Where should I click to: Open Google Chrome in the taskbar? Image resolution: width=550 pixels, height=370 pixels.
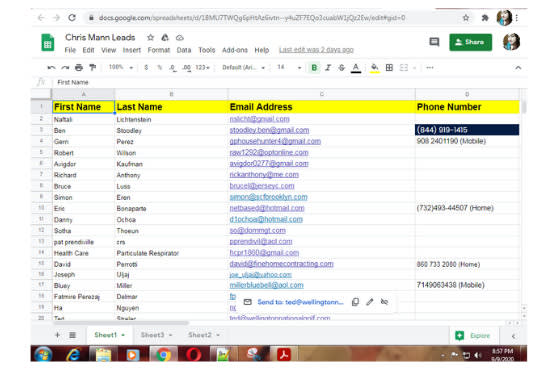coord(163,354)
